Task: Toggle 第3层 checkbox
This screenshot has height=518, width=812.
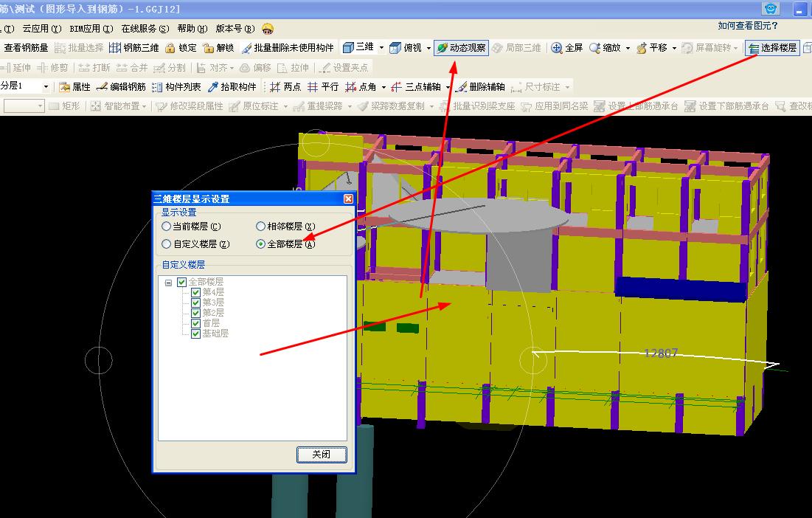Action: point(195,303)
